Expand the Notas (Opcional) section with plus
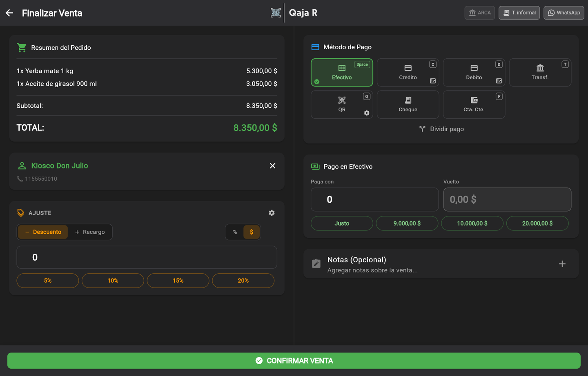 tap(562, 264)
